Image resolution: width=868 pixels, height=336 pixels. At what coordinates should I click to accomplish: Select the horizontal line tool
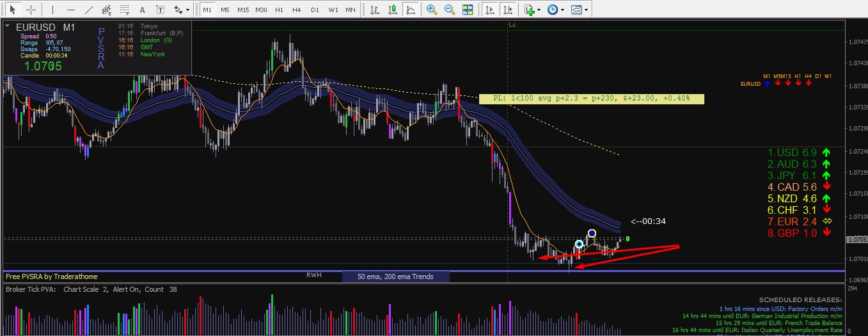pos(70,10)
